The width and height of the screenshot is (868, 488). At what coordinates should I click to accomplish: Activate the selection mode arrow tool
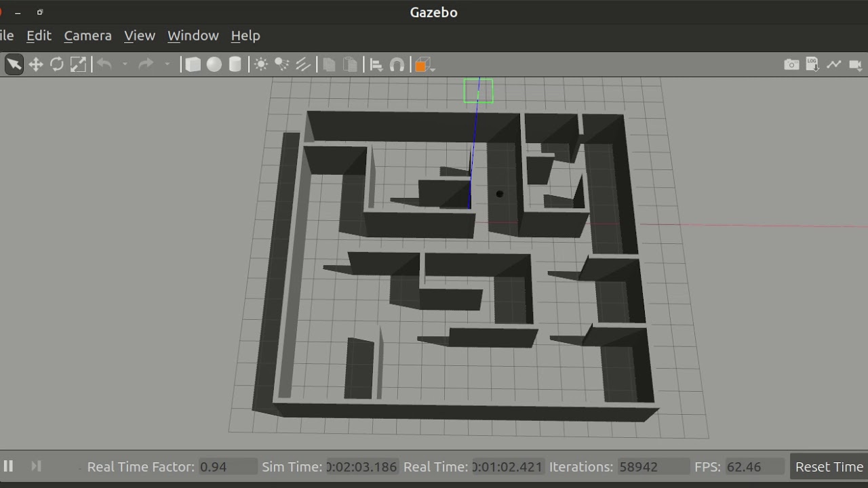pyautogui.click(x=14, y=64)
